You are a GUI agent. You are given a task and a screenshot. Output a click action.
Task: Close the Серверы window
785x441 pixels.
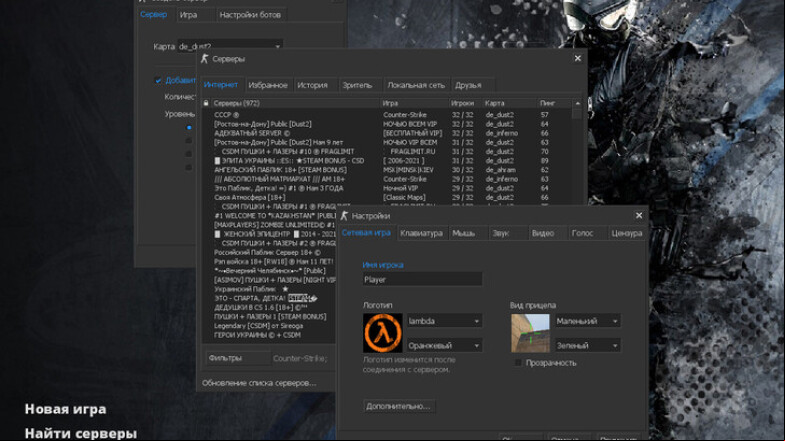[578, 58]
